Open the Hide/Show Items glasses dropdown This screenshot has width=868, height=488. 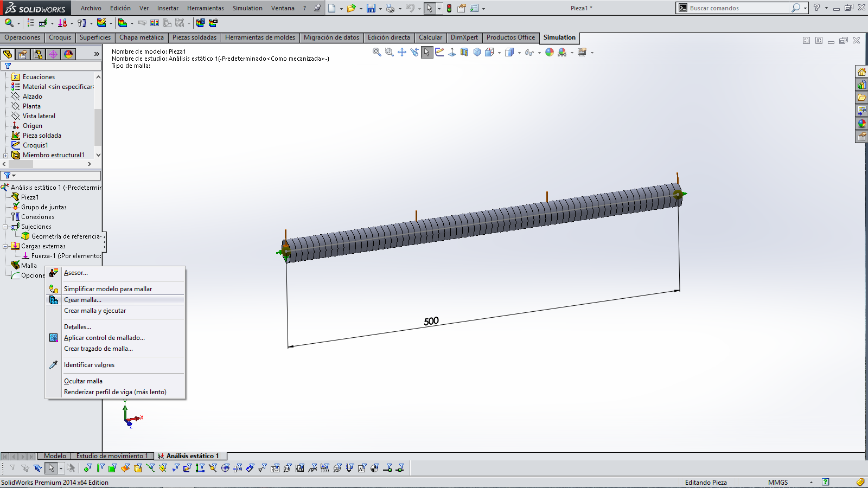[539, 53]
